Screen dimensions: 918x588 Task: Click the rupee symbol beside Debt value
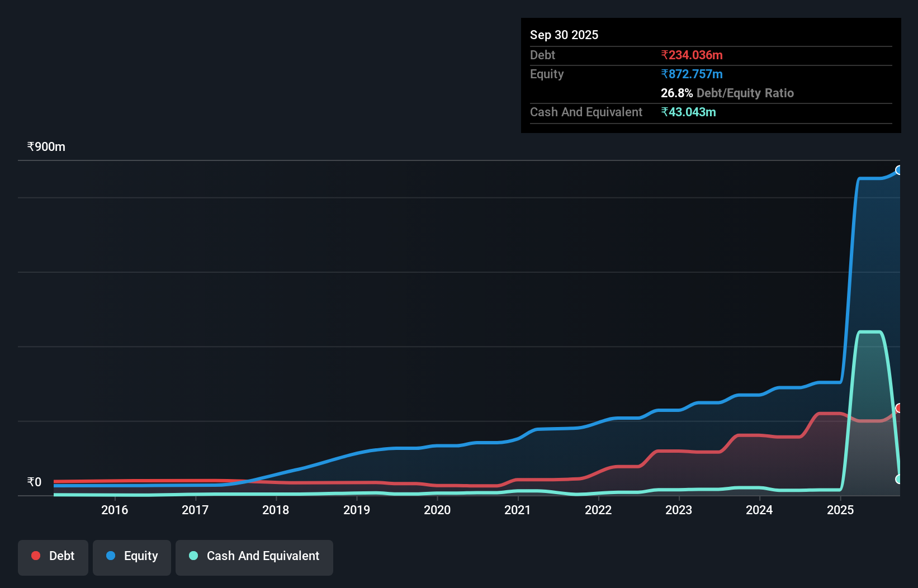coord(664,55)
